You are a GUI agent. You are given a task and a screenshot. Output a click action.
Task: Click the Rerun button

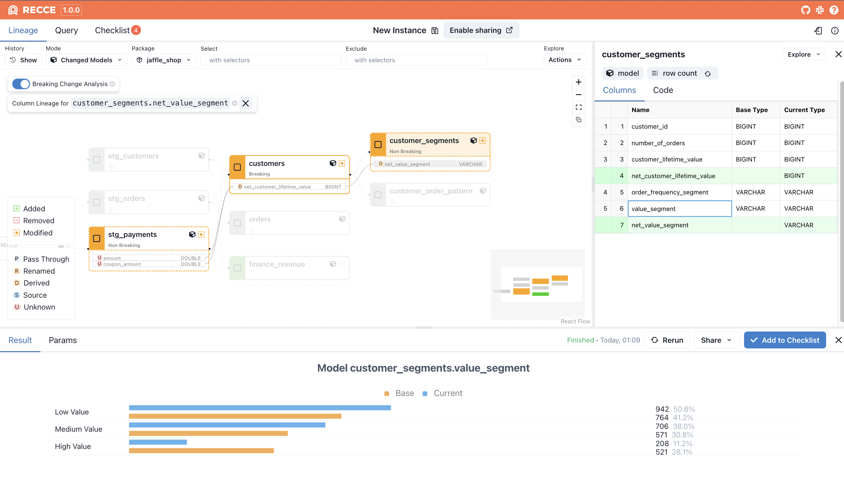667,340
